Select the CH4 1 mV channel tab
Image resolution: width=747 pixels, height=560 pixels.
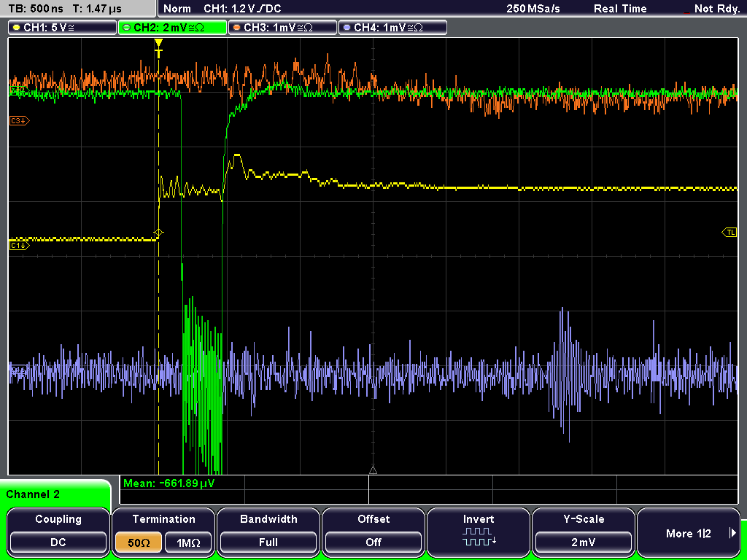[x=392, y=27]
